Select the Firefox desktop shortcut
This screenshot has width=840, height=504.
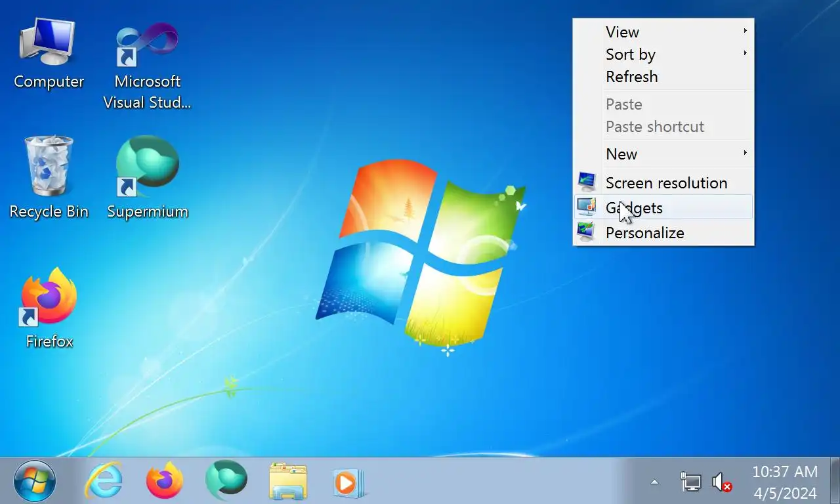click(49, 307)
